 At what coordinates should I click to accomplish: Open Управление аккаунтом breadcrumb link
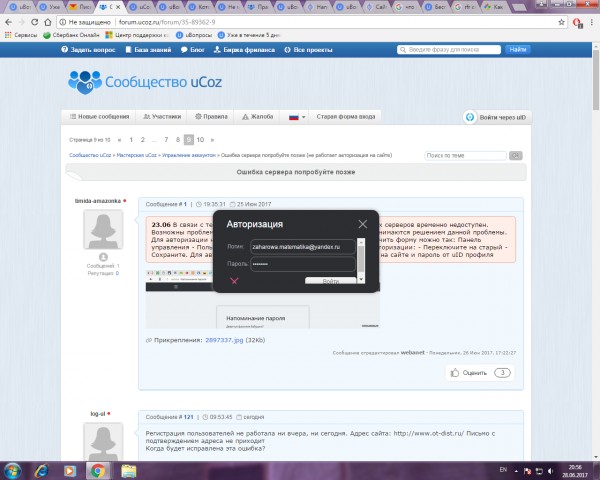click(189, 155)
